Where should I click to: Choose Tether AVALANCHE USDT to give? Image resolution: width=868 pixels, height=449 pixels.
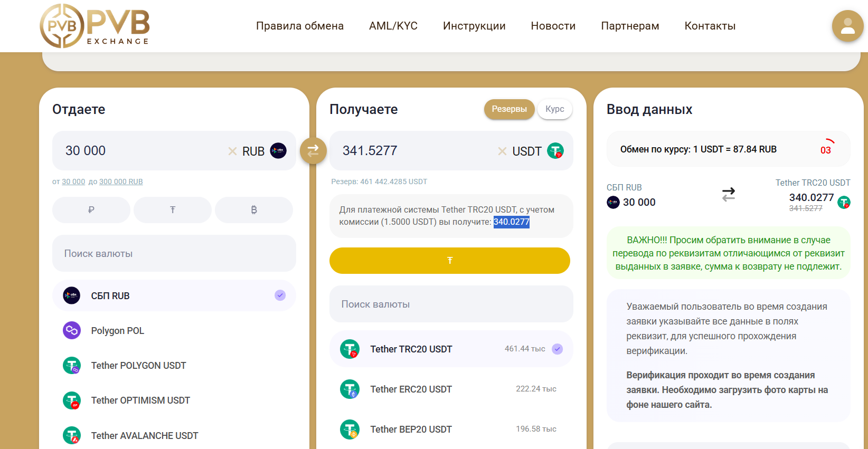click(174, 436)
